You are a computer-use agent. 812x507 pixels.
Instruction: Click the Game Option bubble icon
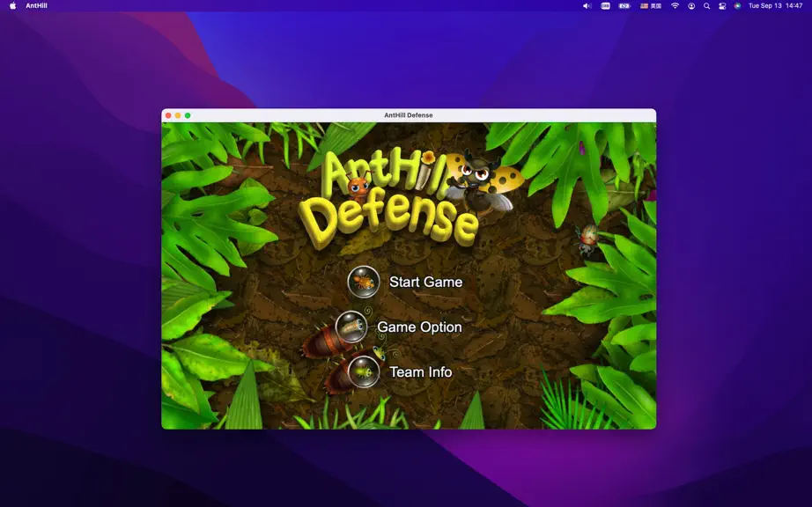pyautogui.click(x=351, y=327)
